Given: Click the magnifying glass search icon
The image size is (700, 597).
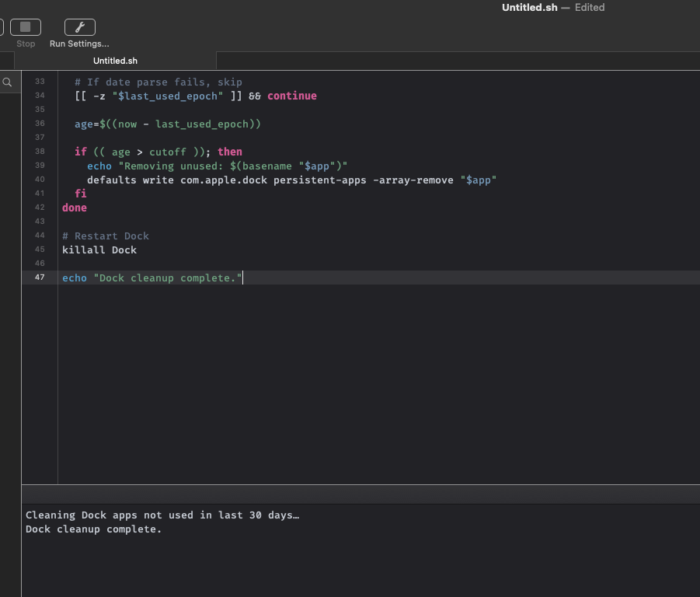Looking at the screenshot, I should click(7, 82).
